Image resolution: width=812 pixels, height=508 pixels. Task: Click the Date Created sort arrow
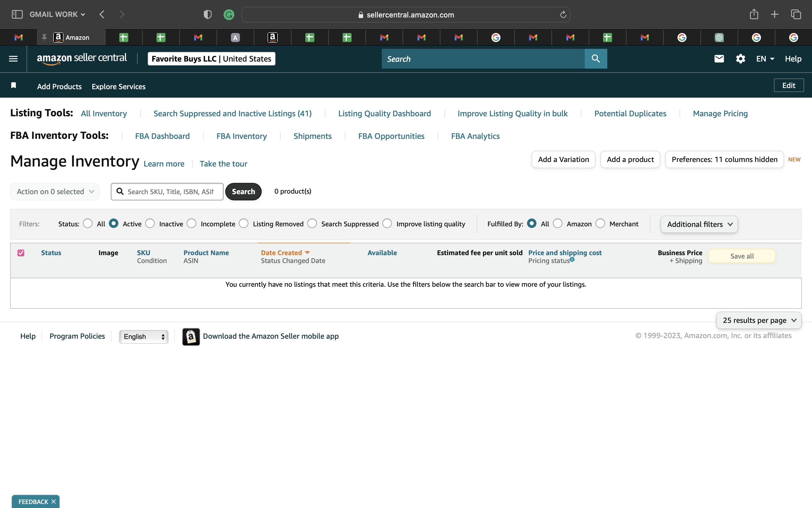[x=307, y=252]
